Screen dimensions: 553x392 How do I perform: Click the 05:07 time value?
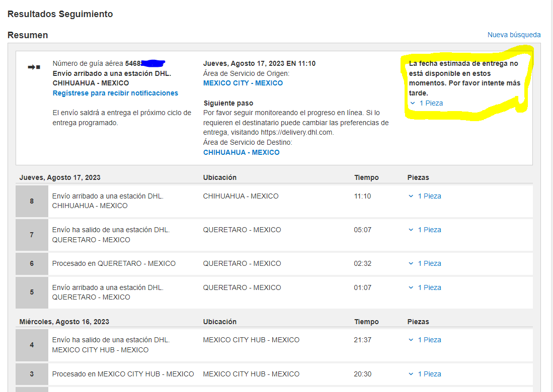(363, 230)
